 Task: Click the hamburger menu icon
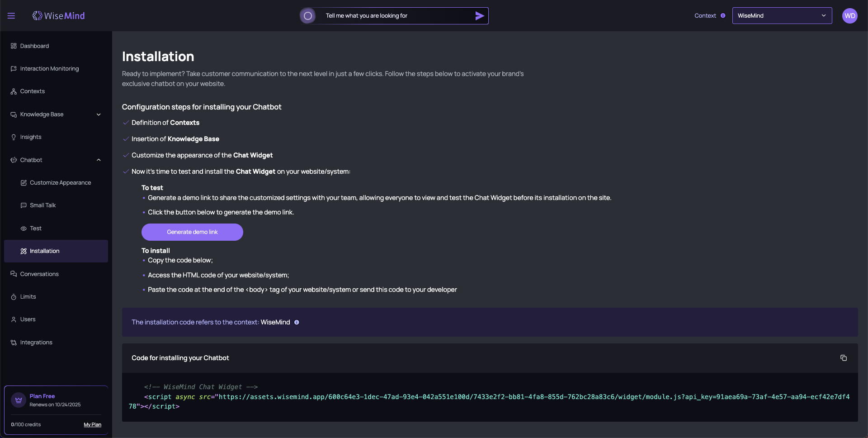pyautogui.click(x=11, y=16)
